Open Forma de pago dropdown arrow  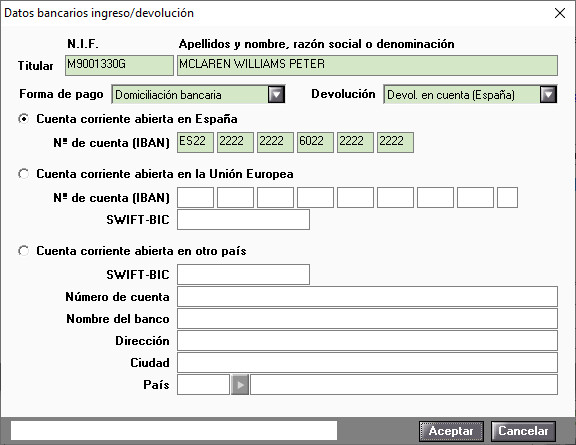click(276, 94)
